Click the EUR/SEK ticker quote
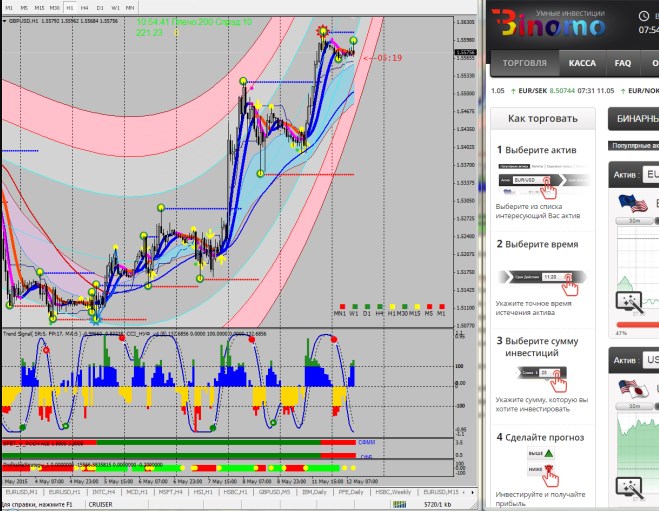This screenshot has width=659, height=511. pyautogui.click(x=547, y=91)
